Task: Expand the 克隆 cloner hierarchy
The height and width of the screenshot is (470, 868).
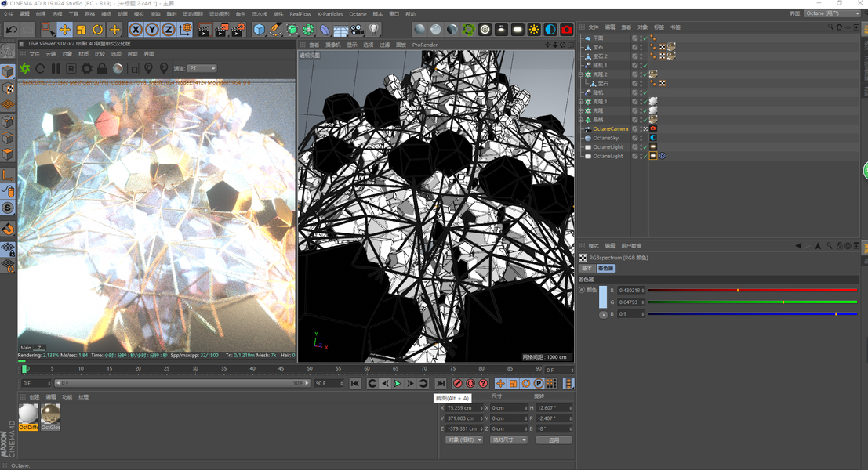Action: [581, 110]
